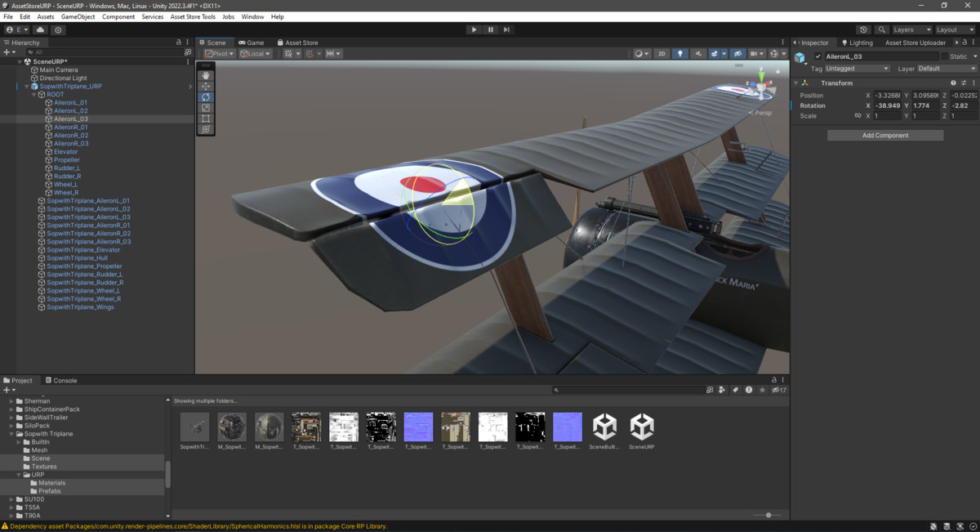Toggle 2D scene view mode

point(661,54)
